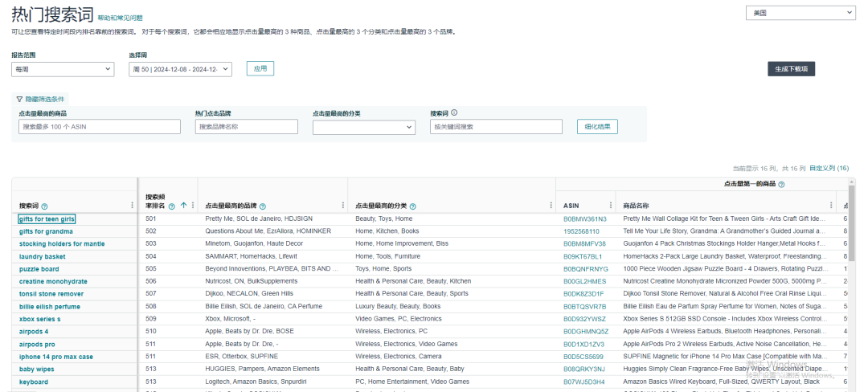Click the 生成下载项 button
This screenshot has width=868, height=392.
click(791, 69)
